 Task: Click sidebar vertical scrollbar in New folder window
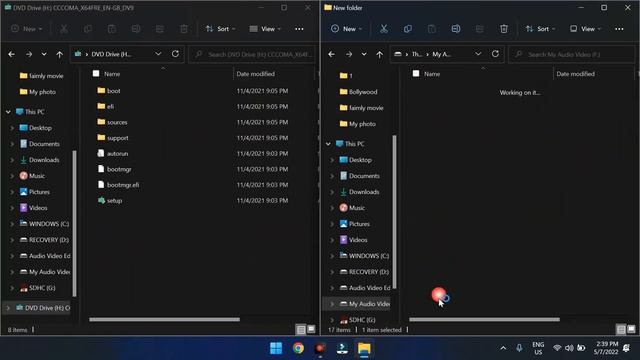[x=394, y=212]
